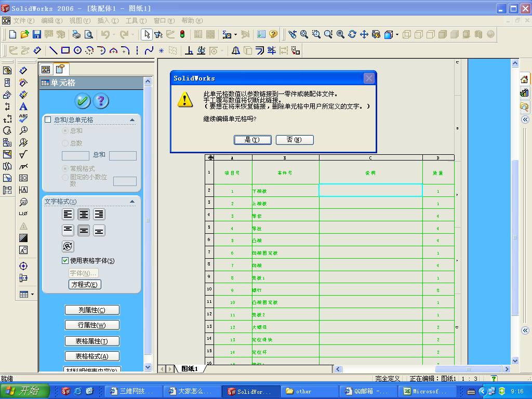Click the home icon in task pane

[524, 79]
